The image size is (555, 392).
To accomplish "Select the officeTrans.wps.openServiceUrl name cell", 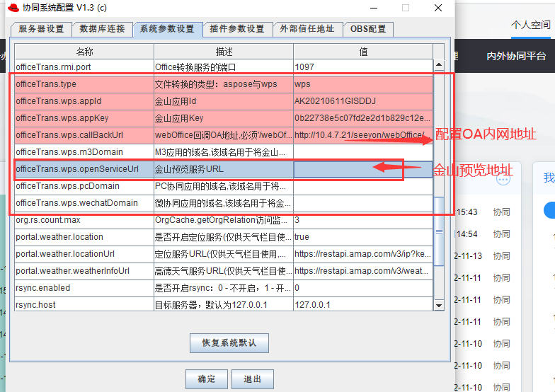I will tap(84, 169).
